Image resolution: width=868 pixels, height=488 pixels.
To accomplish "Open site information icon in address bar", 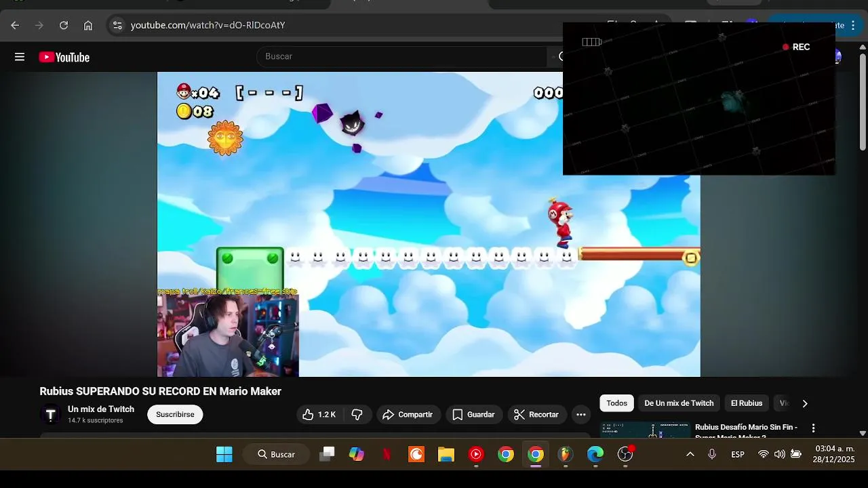I will click(x=117, y=25).
